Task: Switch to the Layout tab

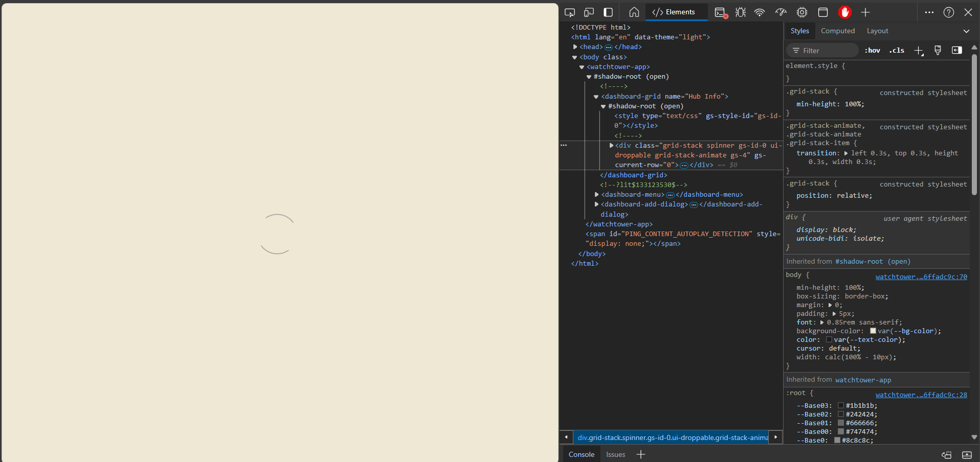Action: (x=877, y=31)
